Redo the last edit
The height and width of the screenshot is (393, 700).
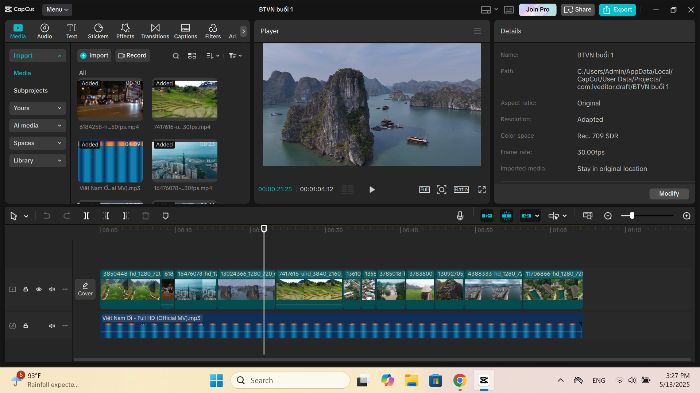pos(67,216)
